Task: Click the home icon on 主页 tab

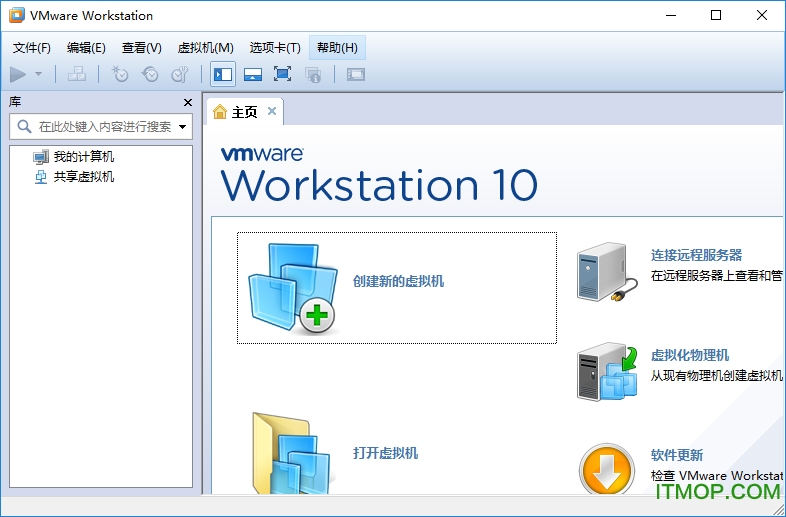Action: [220, 111]
